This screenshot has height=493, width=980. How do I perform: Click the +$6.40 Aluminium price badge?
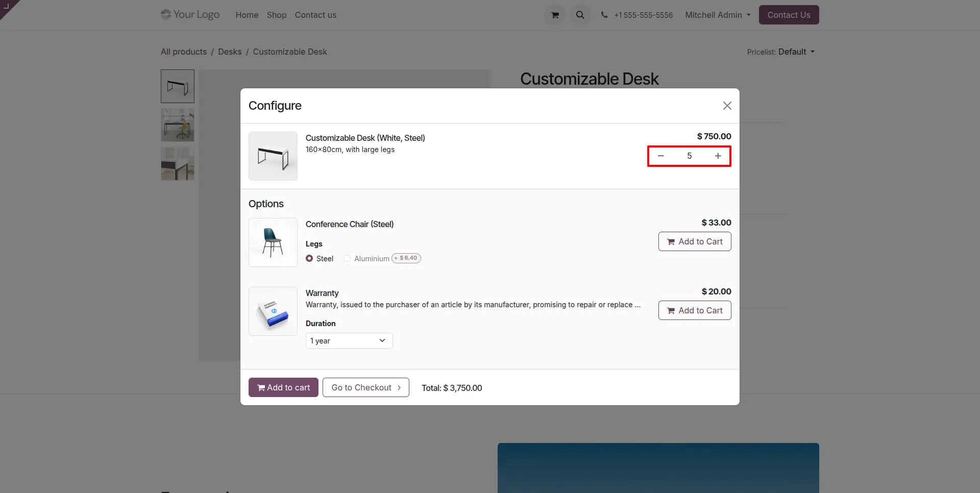(406, 258)
